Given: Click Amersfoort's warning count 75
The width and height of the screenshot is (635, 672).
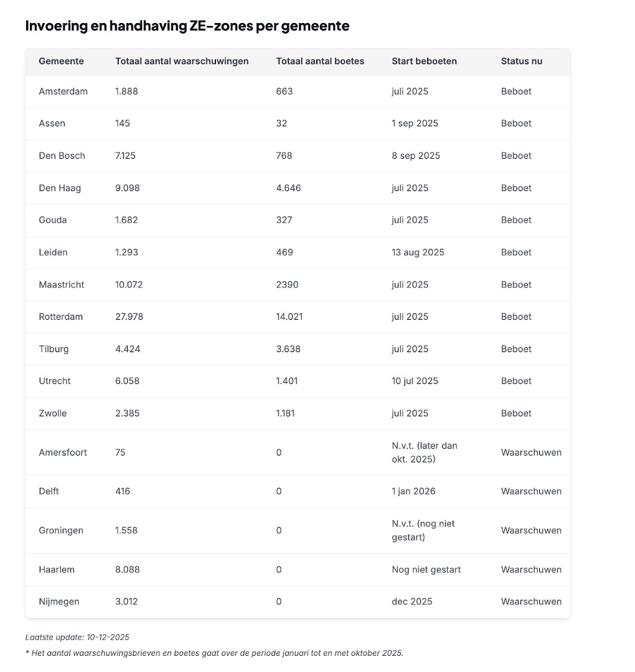Looking at the screenshot, I should [120, 452].
